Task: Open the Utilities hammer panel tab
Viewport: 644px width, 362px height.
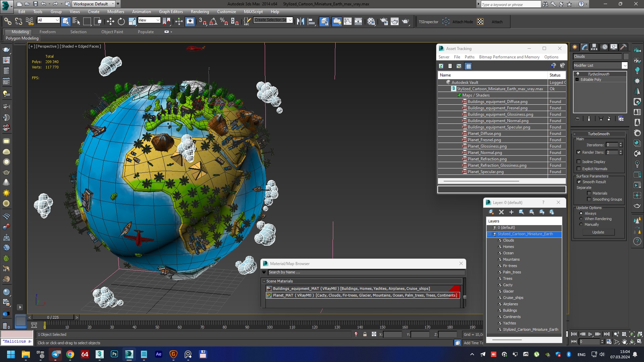Action: 624,47
